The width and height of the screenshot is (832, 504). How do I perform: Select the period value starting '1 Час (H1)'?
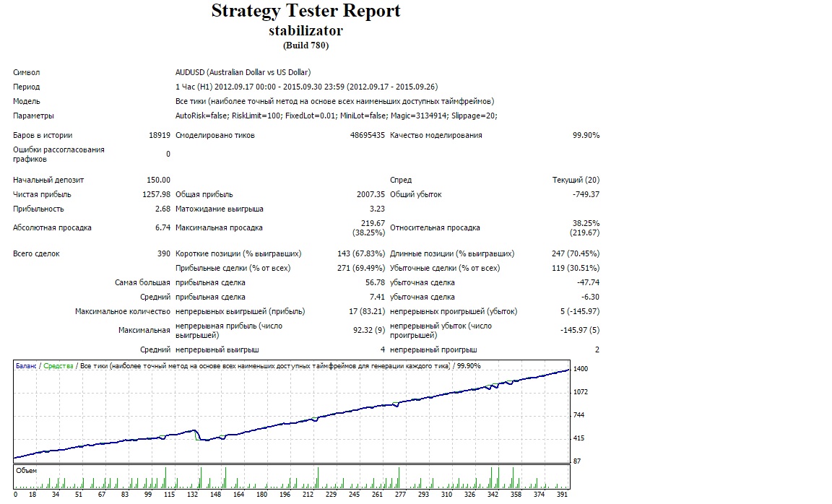point(307,87)
